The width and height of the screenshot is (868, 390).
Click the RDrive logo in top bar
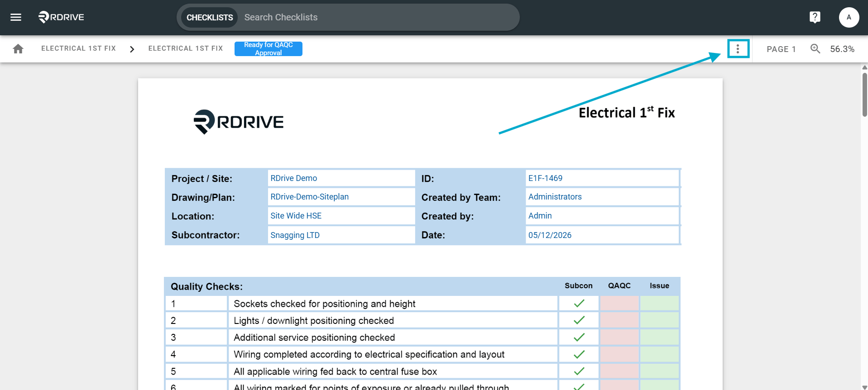coord(61,17)
